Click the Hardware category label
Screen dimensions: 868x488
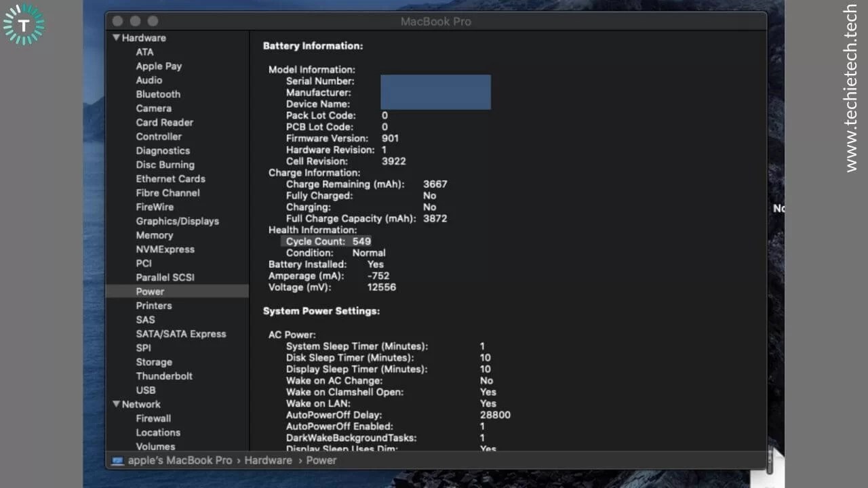(144, 38)
